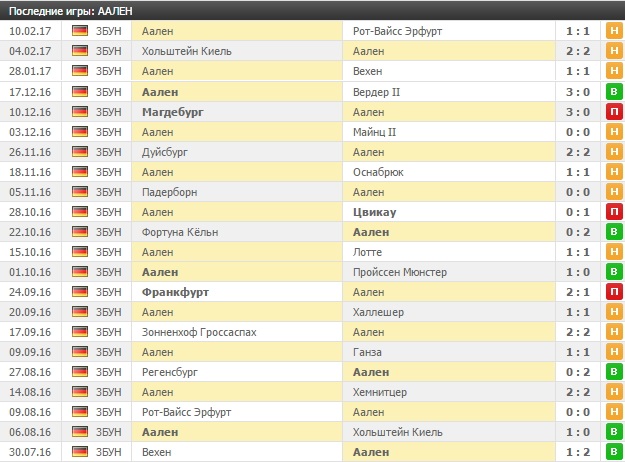Click the draw badge in the 28.01.17 Вехен row

click(614, 71)
